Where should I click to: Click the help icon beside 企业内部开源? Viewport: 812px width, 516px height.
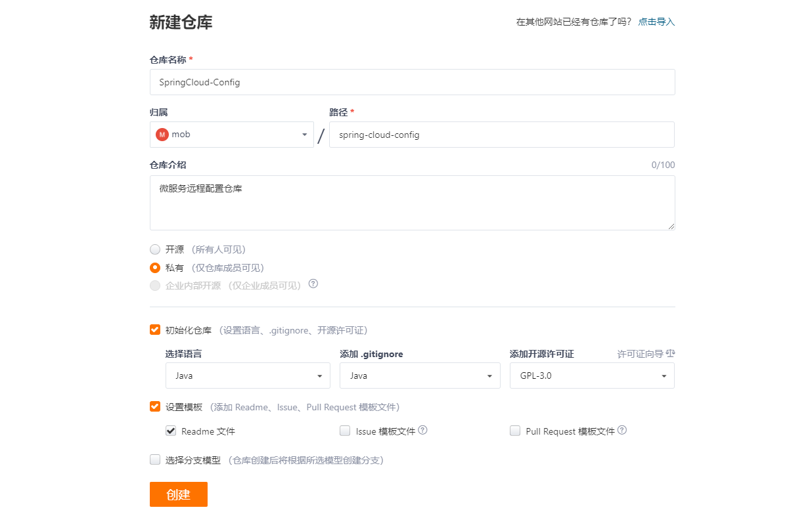point(313,284)
